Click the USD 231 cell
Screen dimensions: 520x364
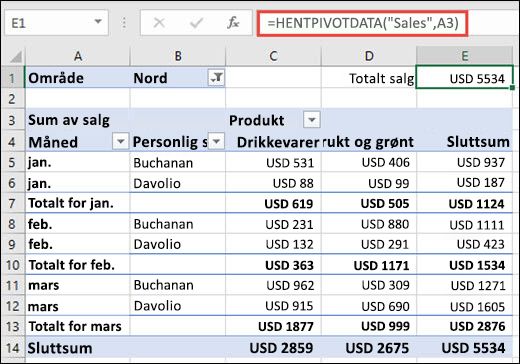(x=273, y=224)
